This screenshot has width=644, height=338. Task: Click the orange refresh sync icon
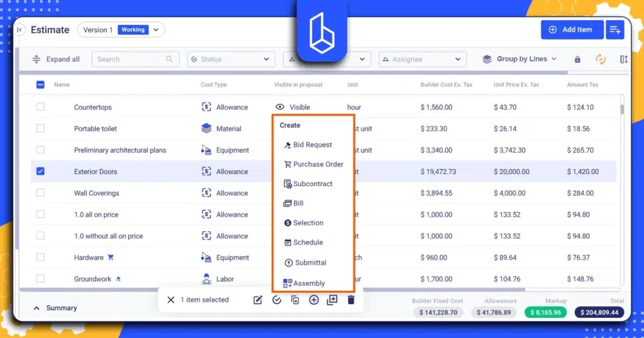coord(601,60)
